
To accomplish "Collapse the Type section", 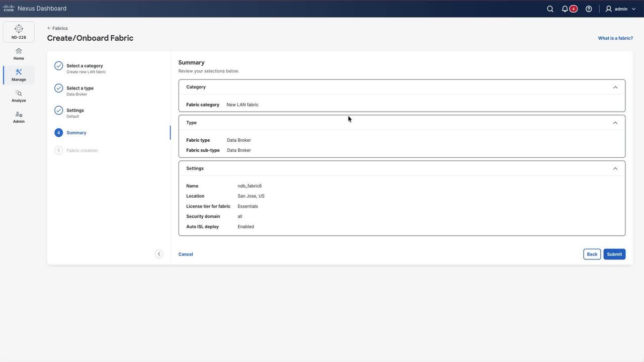I will [x=615, y=123].
